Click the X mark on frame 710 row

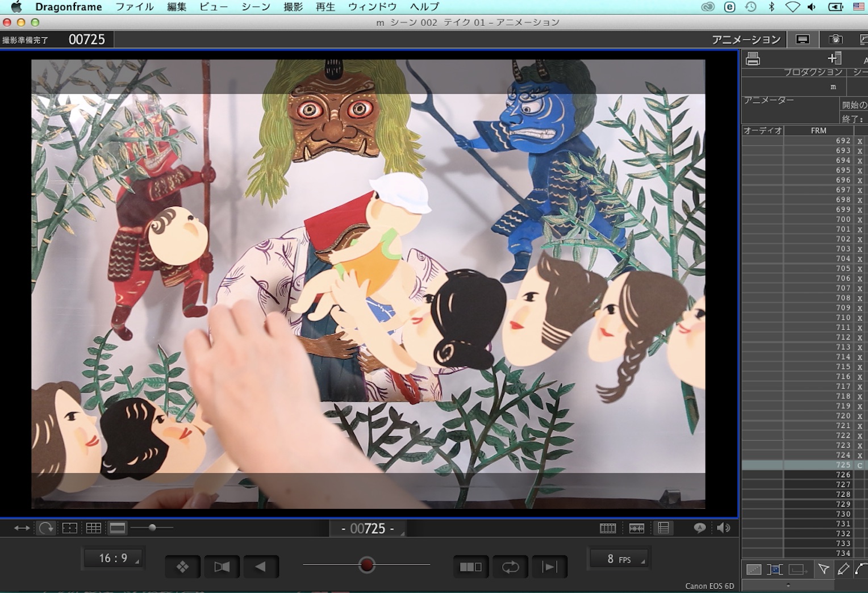[x=860, y=318]
